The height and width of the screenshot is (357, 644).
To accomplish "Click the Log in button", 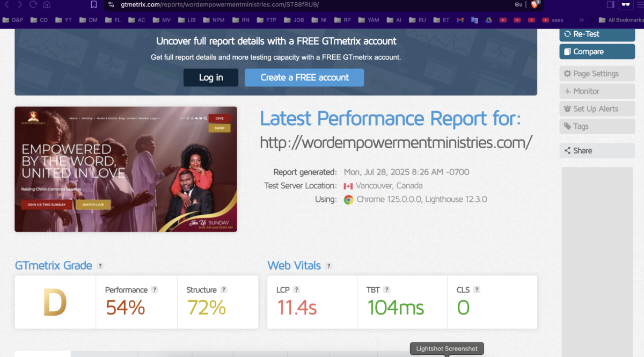I will coord(211,77).
